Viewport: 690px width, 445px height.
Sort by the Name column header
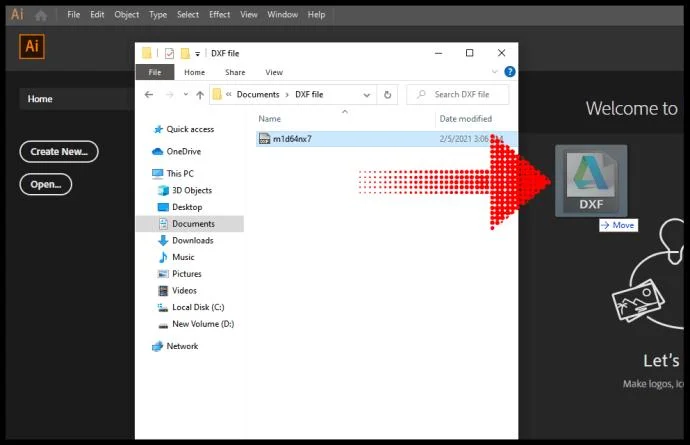[x=269, y=119]
